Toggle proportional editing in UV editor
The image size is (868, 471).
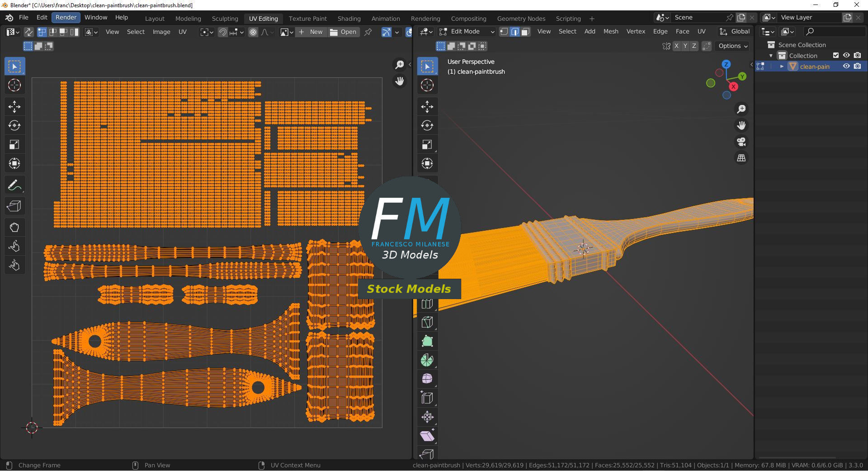coord(253,32)
